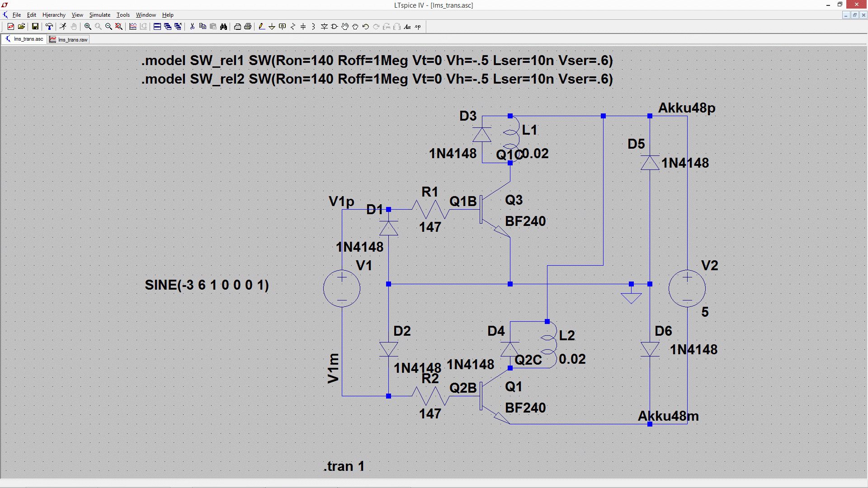Open the Hierarchy menu
This screenshot has height=488, width=868.
[54, 15]
